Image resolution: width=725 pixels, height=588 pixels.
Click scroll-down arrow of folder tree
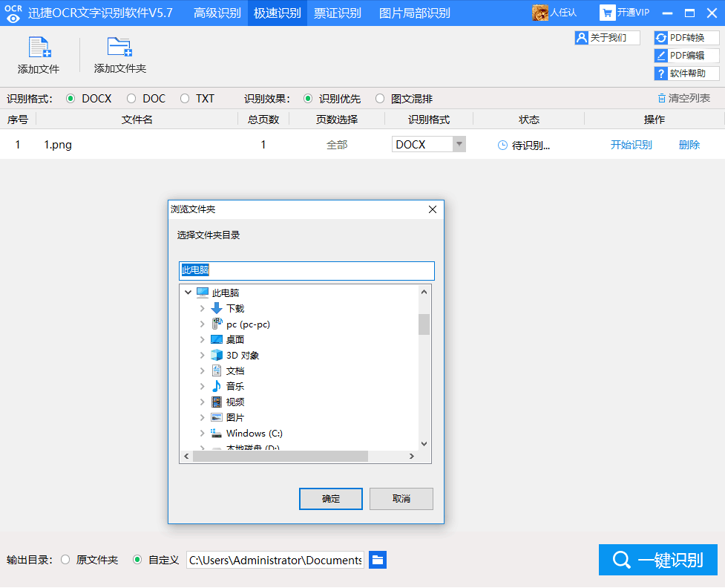coord(424,444)
